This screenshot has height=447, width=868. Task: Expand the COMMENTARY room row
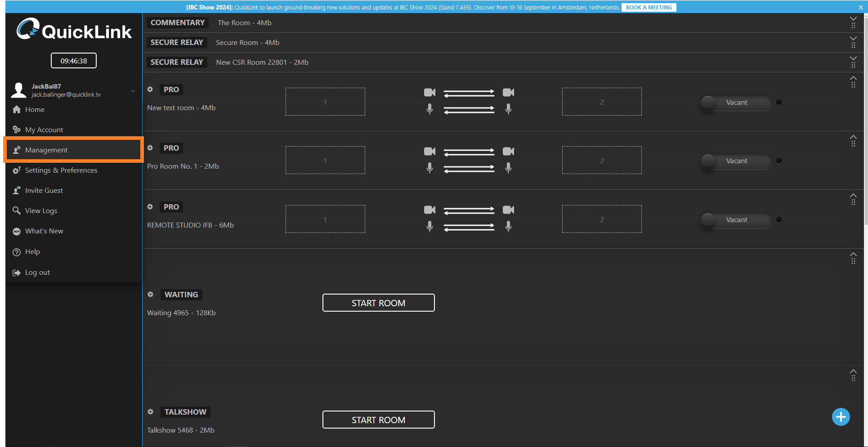853,20
